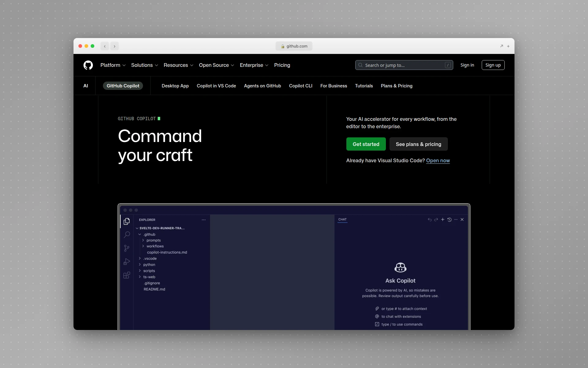Image resolution: width=588 pixels, height=368 pixels.
Task: Expand the workflows folder
Action: tap(153, 246)
